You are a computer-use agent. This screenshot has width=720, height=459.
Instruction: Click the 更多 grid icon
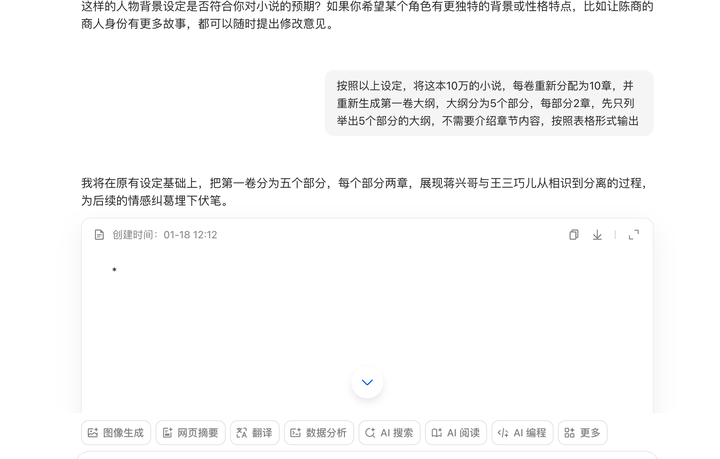click(x=569, y=433)
